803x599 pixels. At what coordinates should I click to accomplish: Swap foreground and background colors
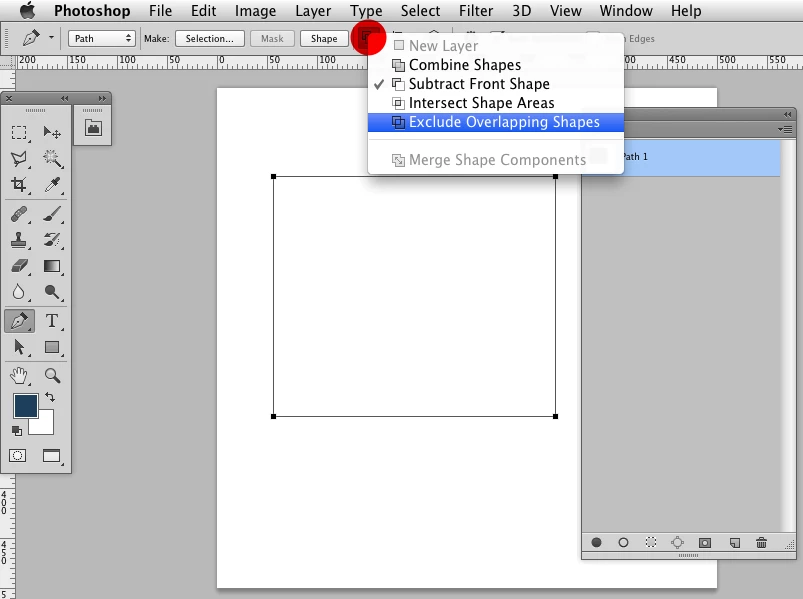[50, 397]
